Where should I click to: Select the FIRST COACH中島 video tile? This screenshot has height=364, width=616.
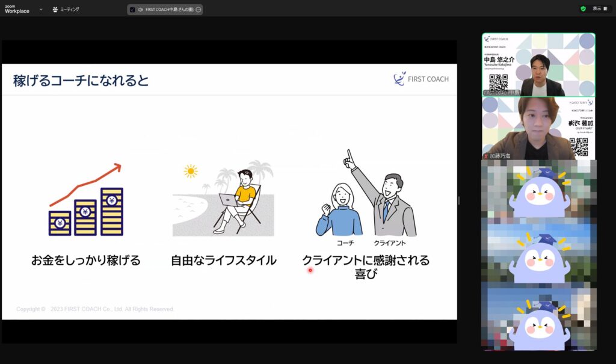click(538, 64)
